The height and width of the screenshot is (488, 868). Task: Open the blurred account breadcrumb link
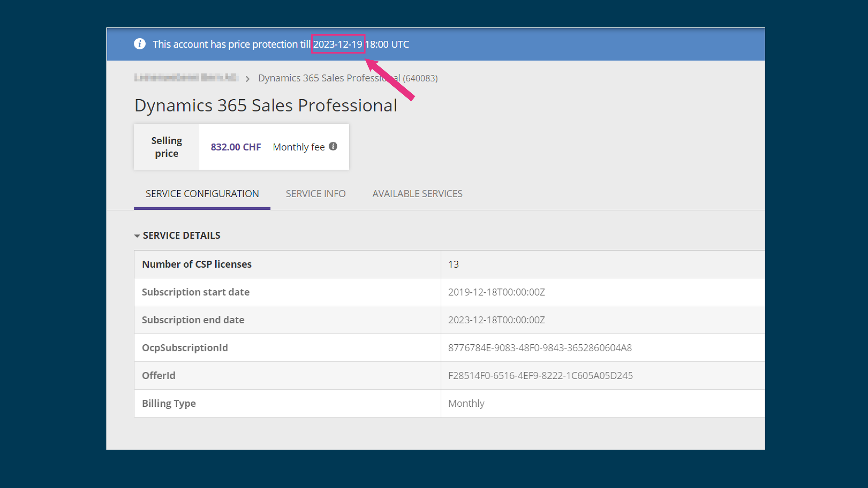click(x=186, y=78)
